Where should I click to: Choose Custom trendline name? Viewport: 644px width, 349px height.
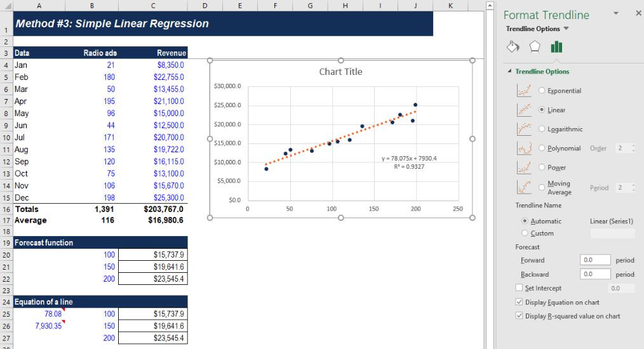coord(525,233)
